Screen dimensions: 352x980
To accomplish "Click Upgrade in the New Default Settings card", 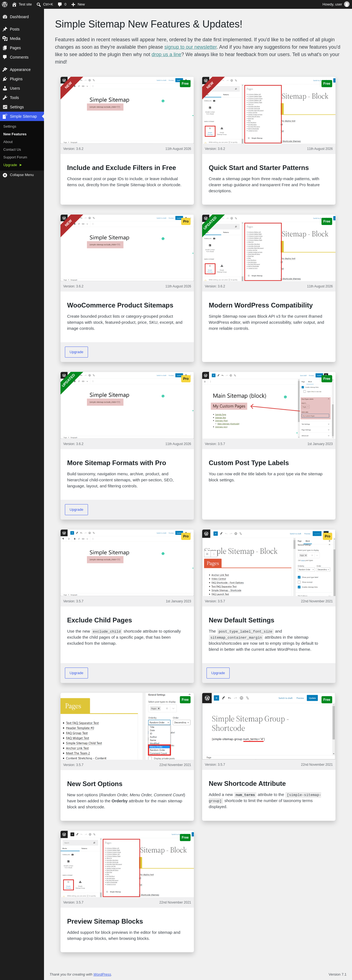I will point(218,672).
